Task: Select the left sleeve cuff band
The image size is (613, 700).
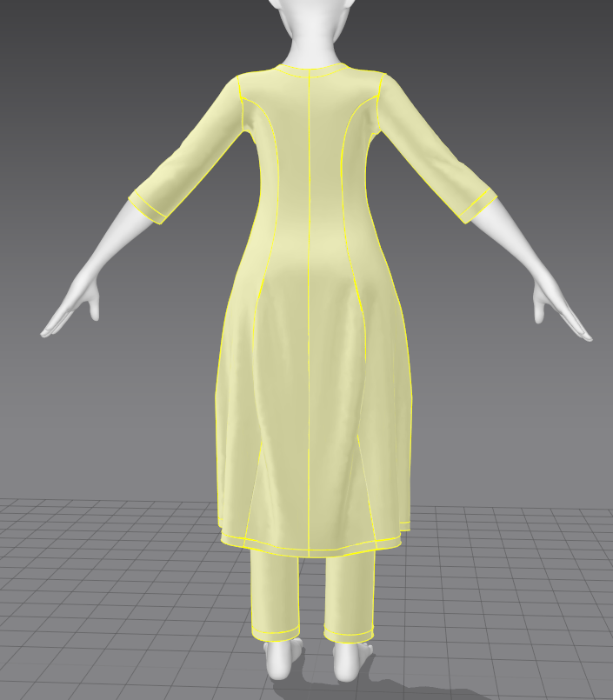Action: point(146,208)
